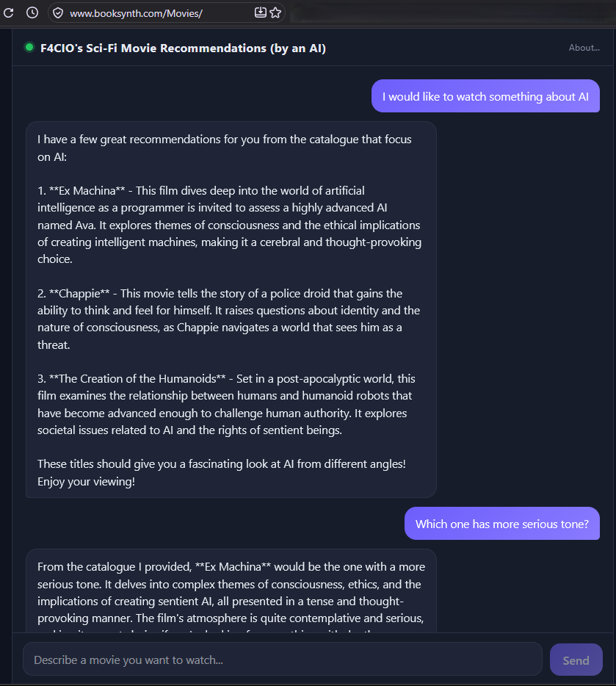
Task: Click the 'Enjoy your viewing!' closing text
Action: click(86, 482)
